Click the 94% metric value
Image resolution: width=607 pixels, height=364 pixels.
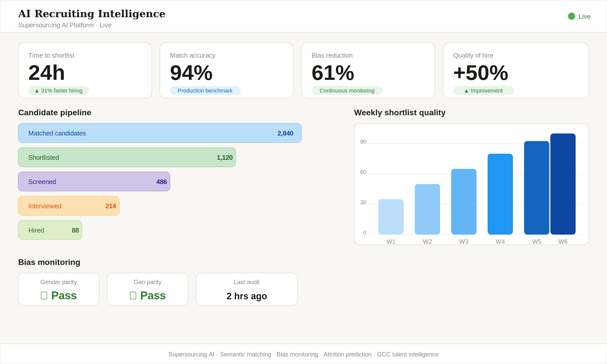coord(191,73)
